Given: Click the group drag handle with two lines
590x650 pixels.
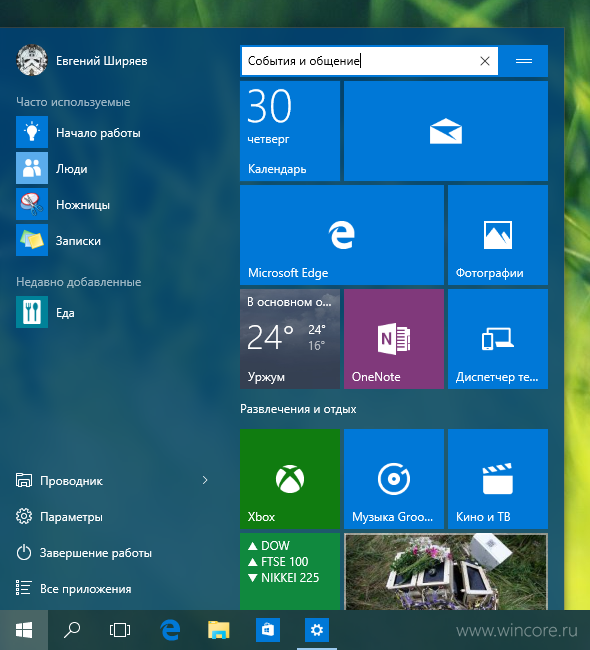Looking at the screenshot, I should [x=524, y=61].
